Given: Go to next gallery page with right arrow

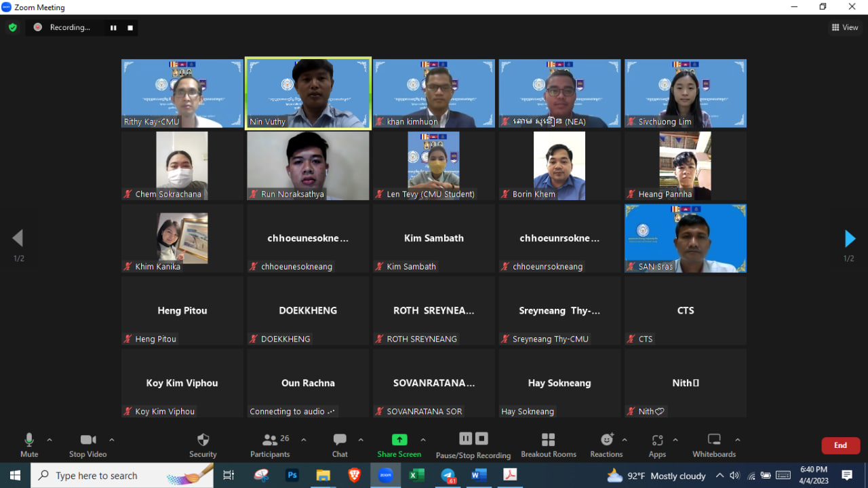Looking at the screenshot, I should [850, 238].
